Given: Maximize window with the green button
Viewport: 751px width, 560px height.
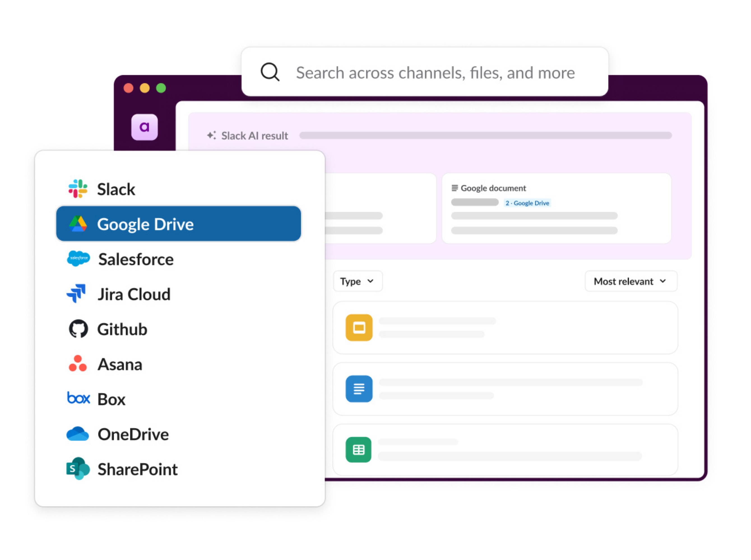Looking at the screenshot, I should [x=161, y=88].
